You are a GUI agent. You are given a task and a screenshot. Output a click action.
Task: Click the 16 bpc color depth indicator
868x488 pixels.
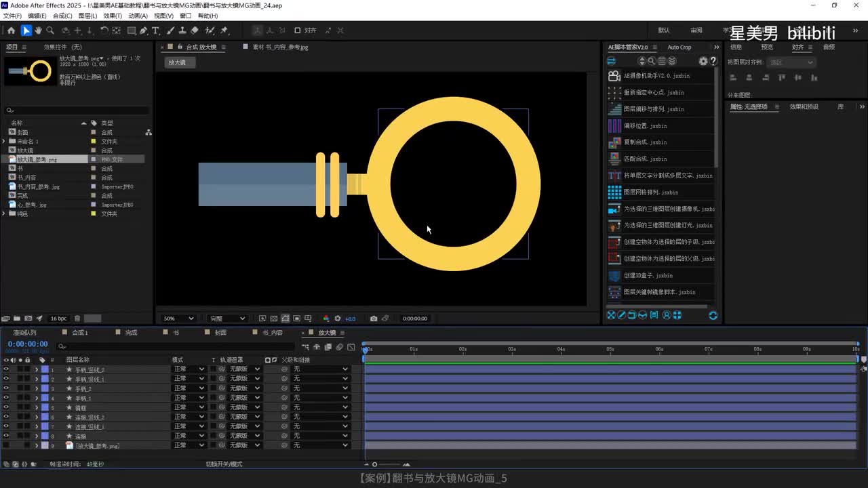58,319
